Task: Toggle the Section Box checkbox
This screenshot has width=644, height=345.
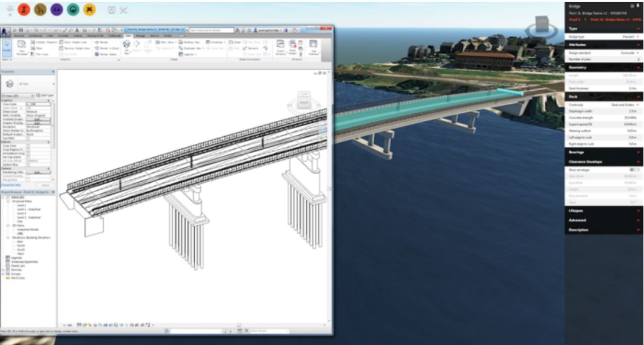Action: pos(28,163)
